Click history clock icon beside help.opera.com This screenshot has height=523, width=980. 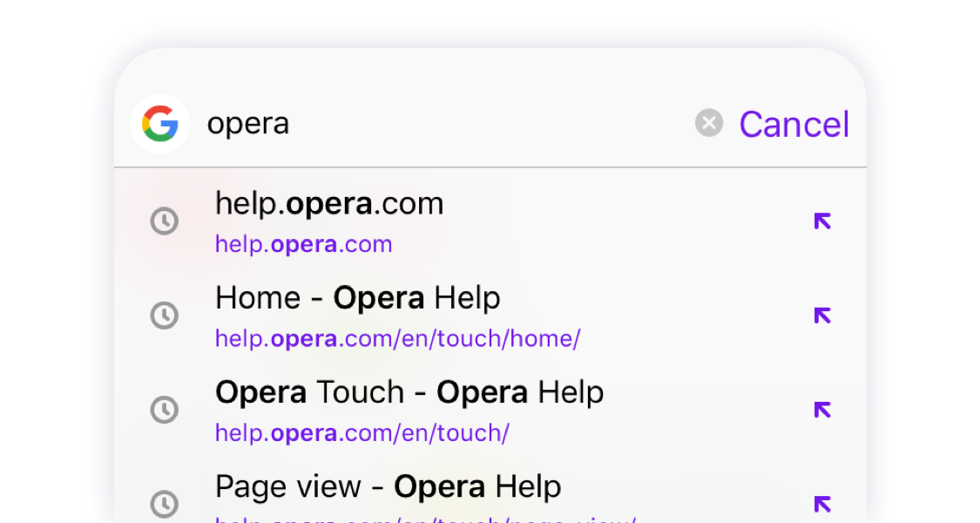pyautogui.click(x=164, y=221)
